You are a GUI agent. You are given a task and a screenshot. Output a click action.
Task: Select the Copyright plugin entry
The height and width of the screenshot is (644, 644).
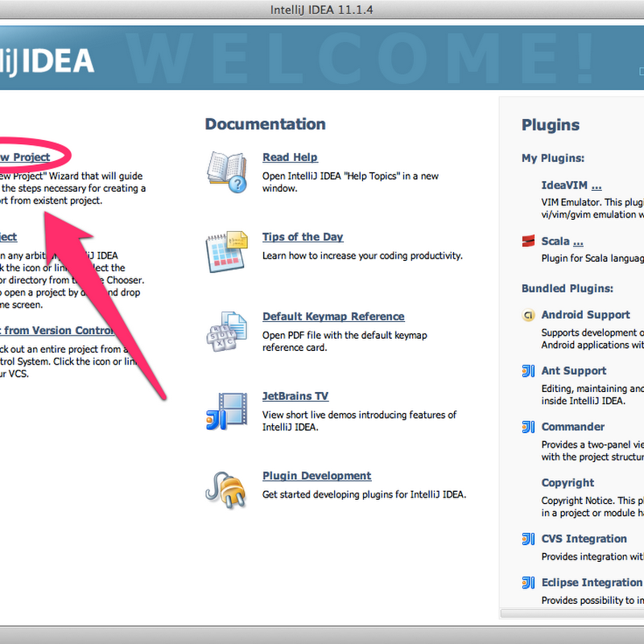(x=568, y=483)
